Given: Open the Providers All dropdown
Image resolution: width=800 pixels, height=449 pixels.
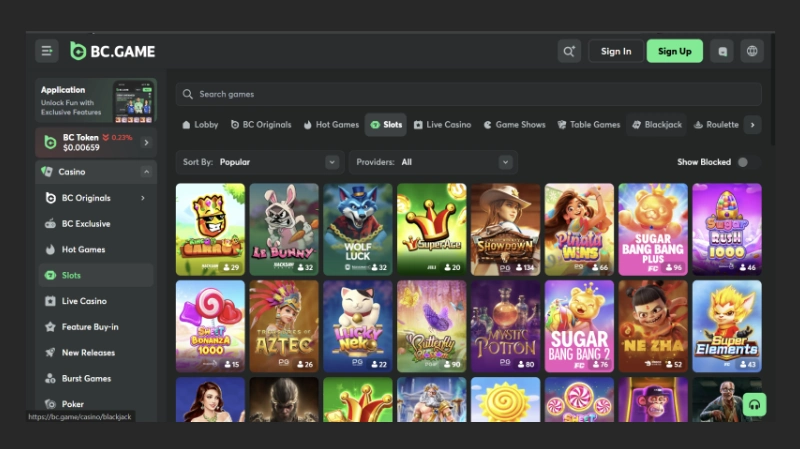Looking at the screenshot, I should tap(432, 162).
